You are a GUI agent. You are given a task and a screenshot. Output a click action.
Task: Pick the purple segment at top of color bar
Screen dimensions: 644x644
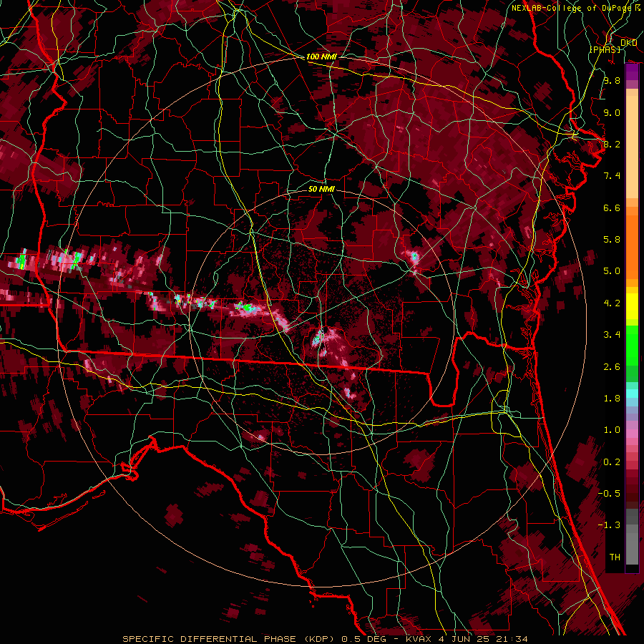[632, 72]
